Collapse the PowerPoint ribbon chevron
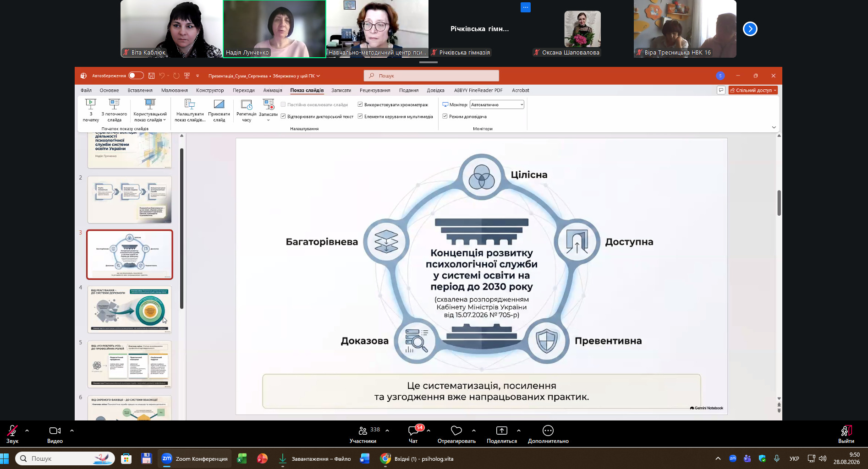Screen dimensions: 868x469 (774, 127)
